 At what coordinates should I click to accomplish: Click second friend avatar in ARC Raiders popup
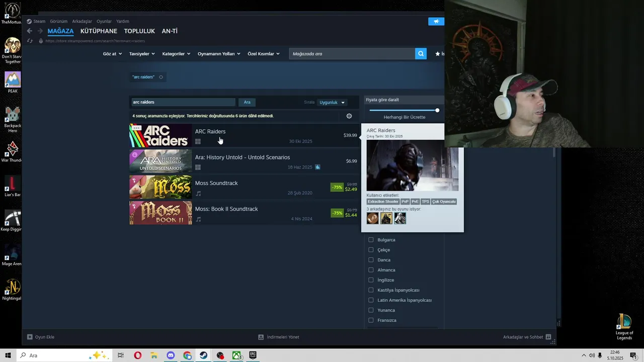pyautogui.click(x=386, y=218)
